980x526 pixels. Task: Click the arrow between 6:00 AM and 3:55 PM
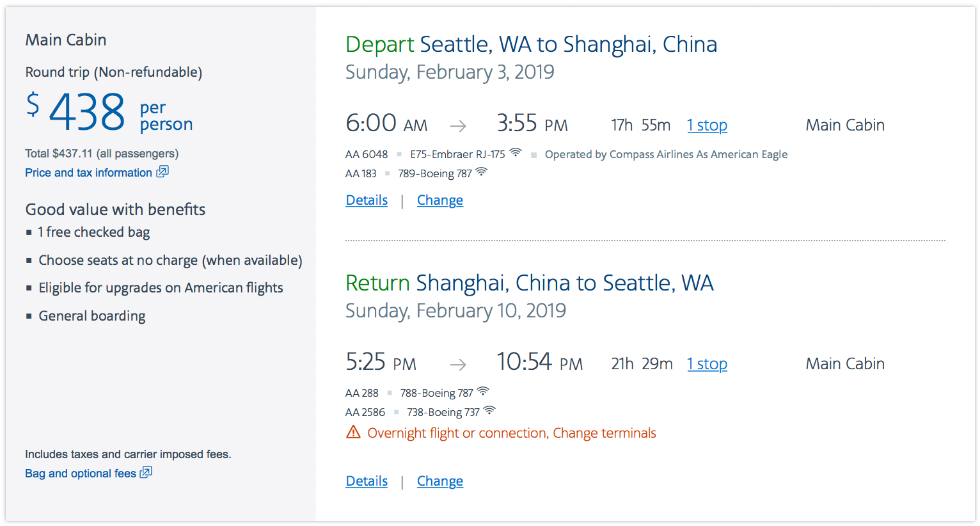[x=458, y=126]
